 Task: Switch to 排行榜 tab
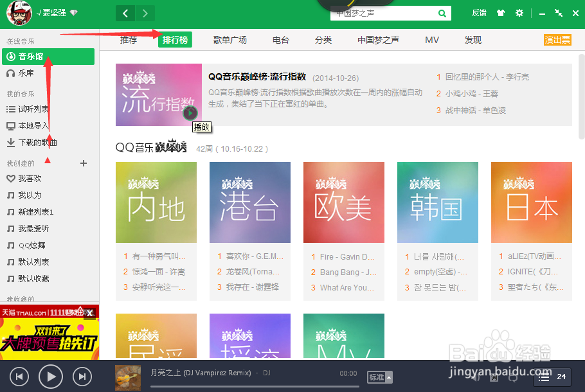point(175,40)
